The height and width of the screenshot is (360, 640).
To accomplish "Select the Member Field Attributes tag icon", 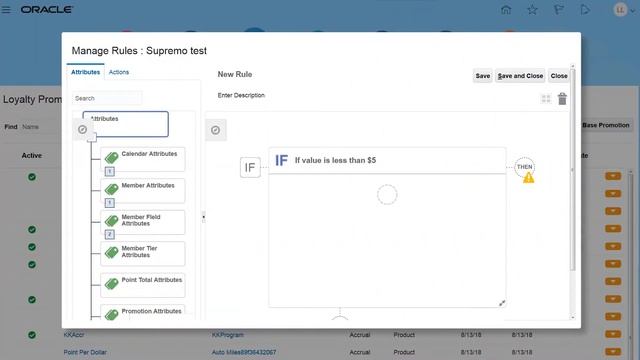I will tap(111, 221).
